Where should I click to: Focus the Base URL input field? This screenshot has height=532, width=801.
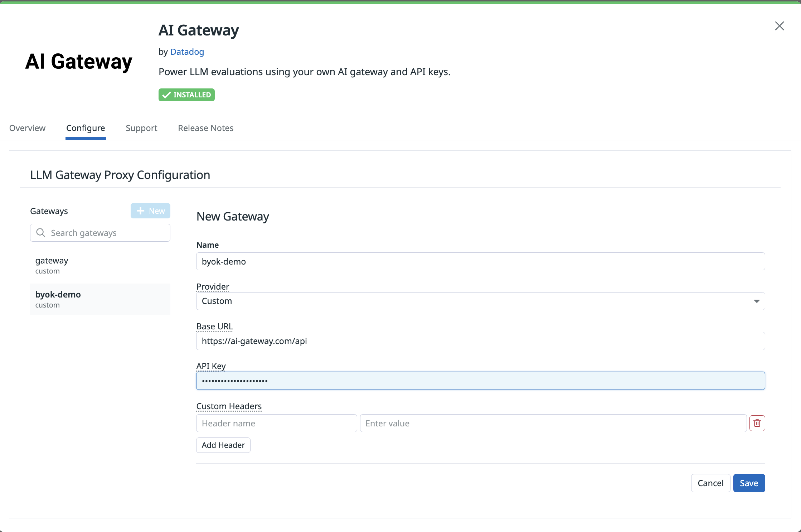coord(480,341)
